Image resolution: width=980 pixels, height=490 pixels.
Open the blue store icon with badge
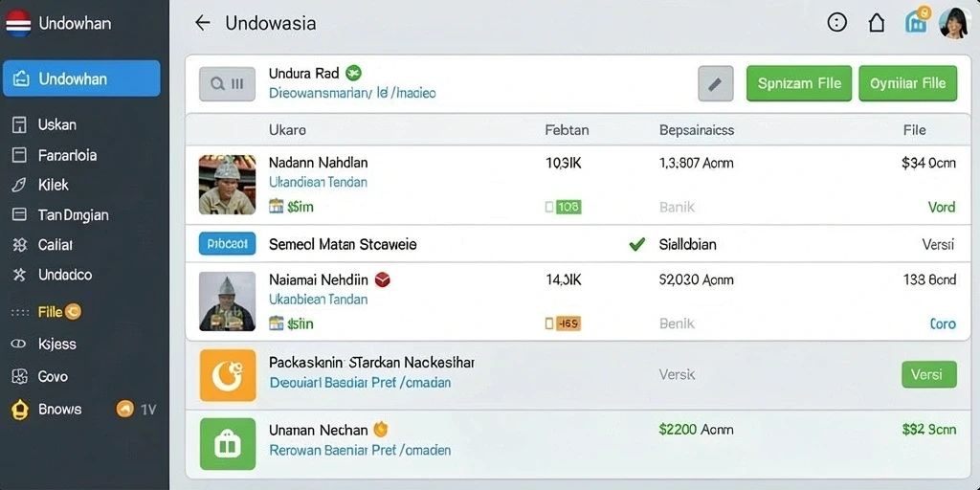[917, 20]
